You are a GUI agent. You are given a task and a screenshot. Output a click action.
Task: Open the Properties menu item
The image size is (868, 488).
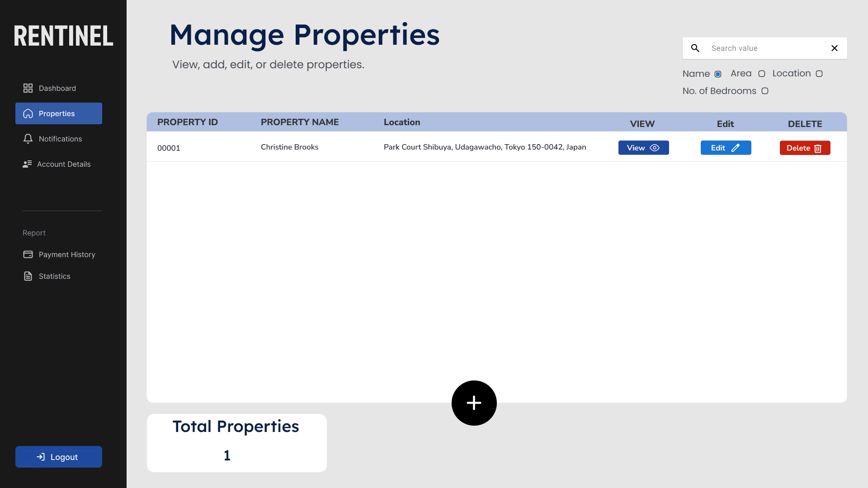click(59, 113)
